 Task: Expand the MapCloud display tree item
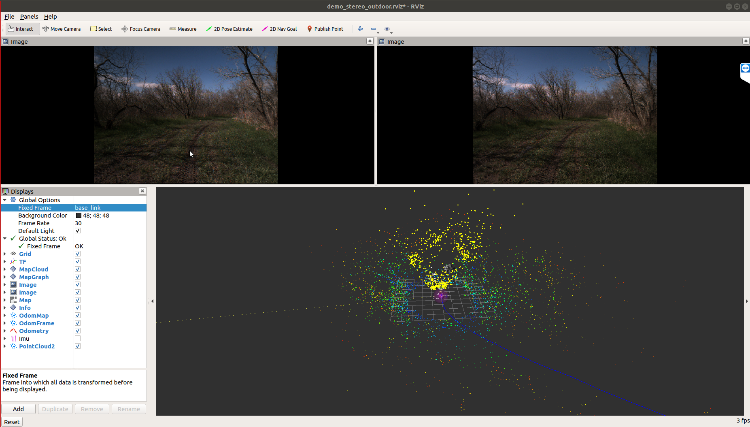pyautogui.click(x=4, y=269)
